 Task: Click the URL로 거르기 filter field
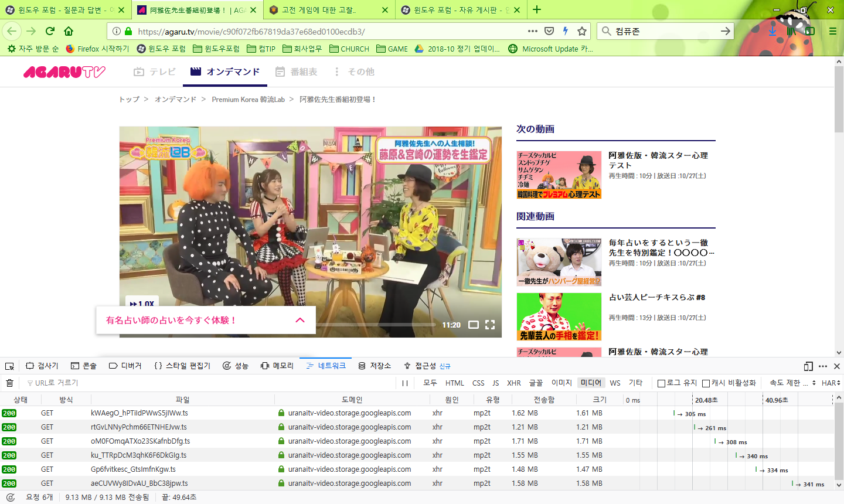tap(211, 383)
